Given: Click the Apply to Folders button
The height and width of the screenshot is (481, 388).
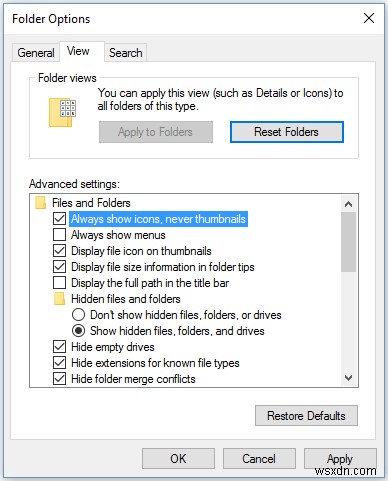Looking at the screenshot, I should [x=156, y=132].
